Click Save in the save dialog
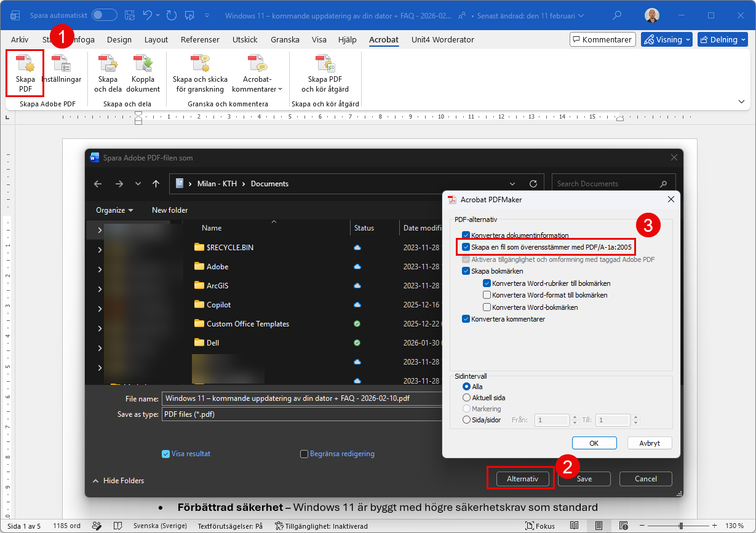 584,478
